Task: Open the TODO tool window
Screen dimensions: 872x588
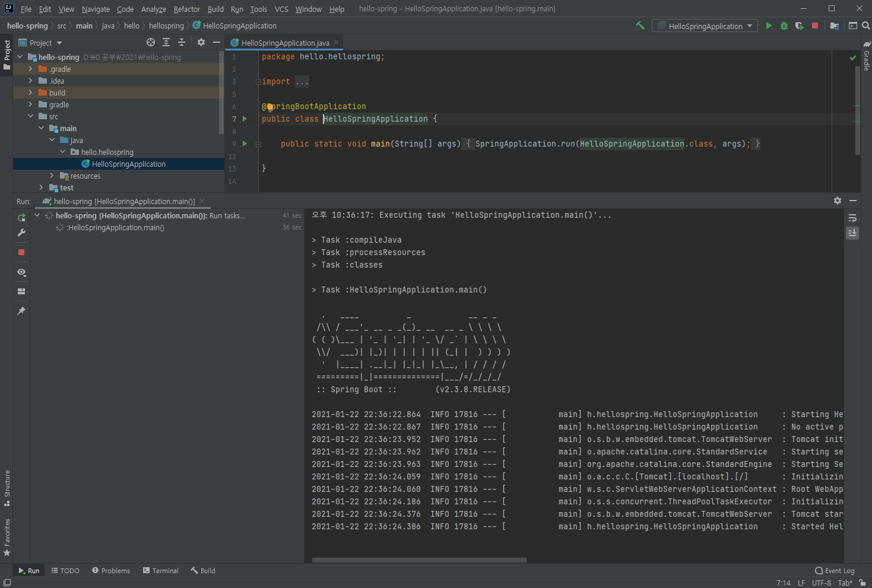Action: pos(65,571)
